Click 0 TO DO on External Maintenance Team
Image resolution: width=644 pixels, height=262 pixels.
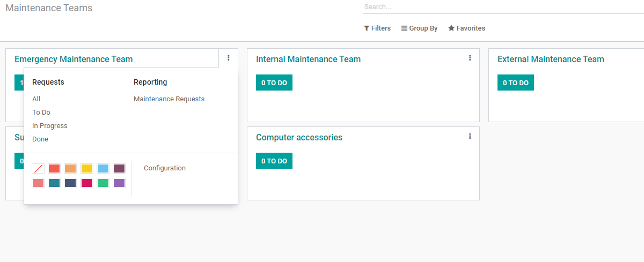coord(516,83)
